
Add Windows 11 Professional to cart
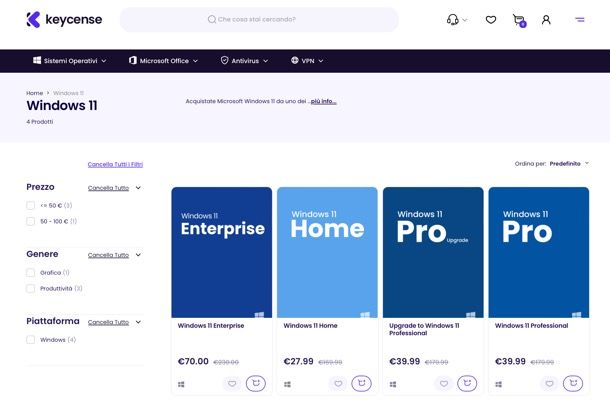[x=573, y=383]
